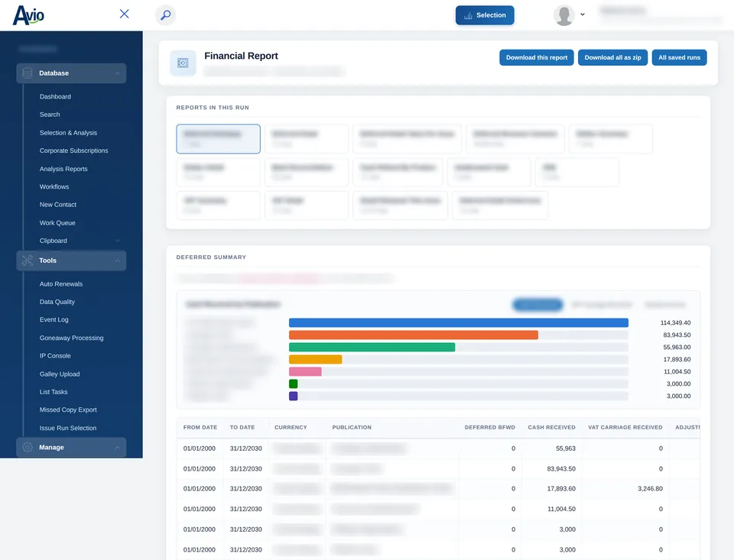Open All saved runs

(x=679, y=57)
